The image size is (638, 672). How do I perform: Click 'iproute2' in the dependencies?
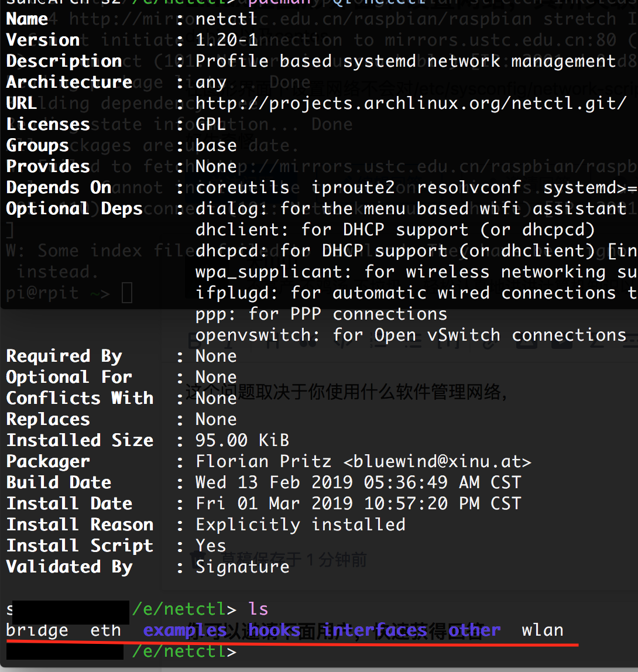click(352, 187)
